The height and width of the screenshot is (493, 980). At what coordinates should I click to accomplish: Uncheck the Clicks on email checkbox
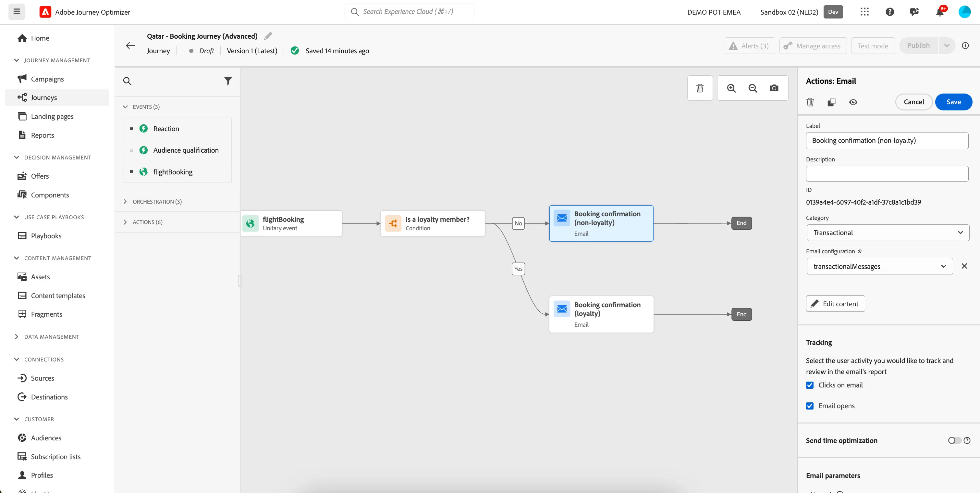(810, 385)
